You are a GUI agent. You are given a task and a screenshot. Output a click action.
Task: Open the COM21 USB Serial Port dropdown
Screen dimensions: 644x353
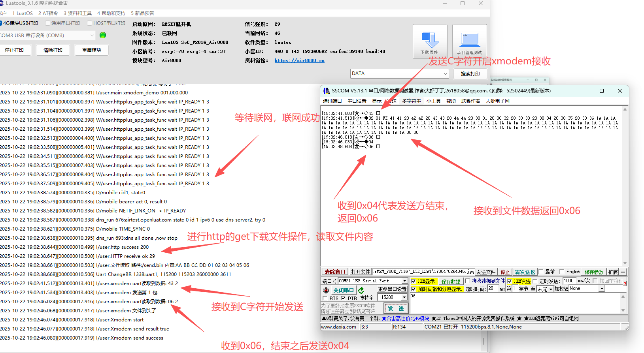click(404, 281)
